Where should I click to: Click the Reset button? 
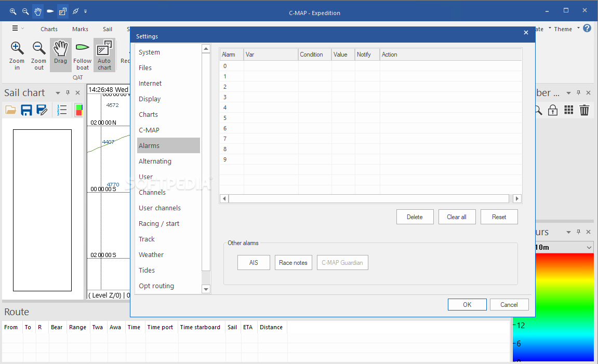[x=499, y=217]
